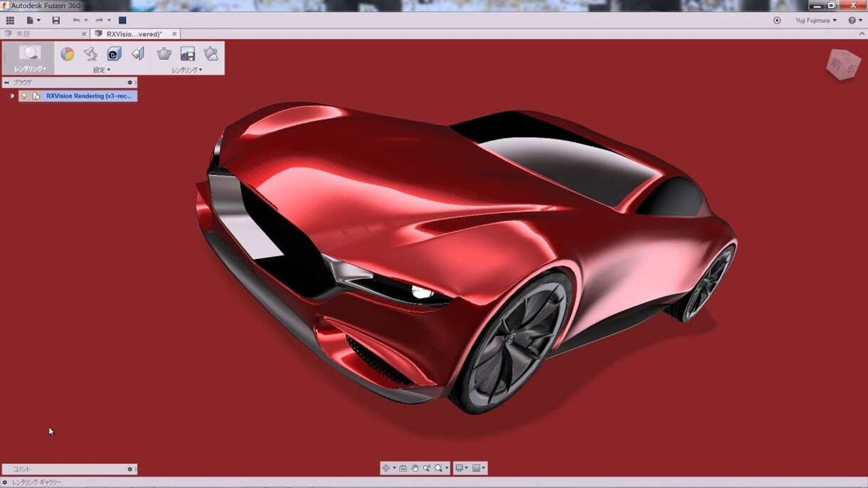Activate the Orbit navigation tool

point(386,468)
